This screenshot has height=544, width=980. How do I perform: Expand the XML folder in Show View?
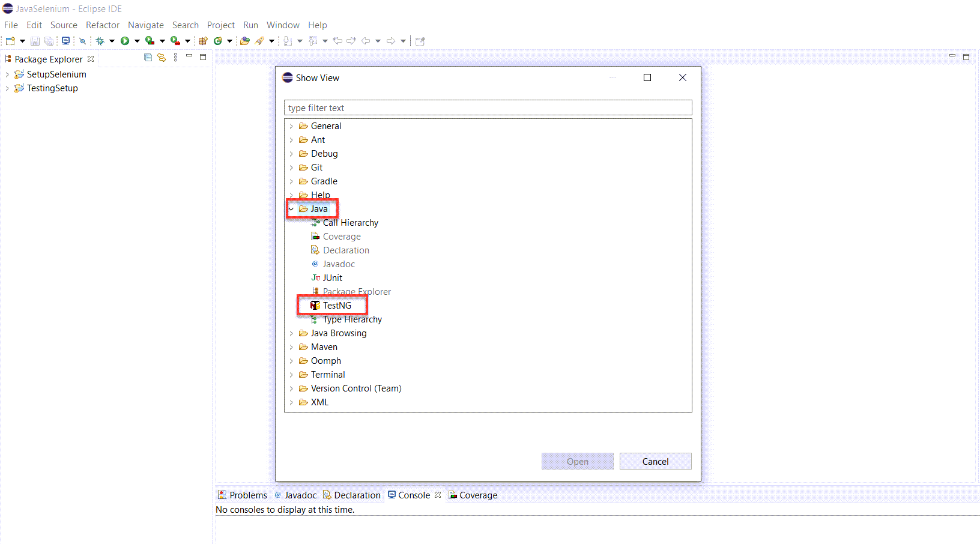(292, 402)
